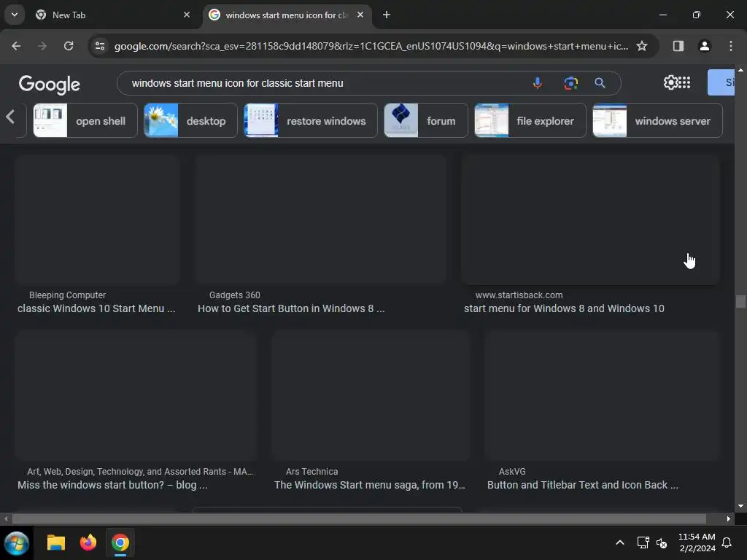The image size is (747, 560).
Task: Open Bleeping Computer image thumbnail
Action: 97,219
